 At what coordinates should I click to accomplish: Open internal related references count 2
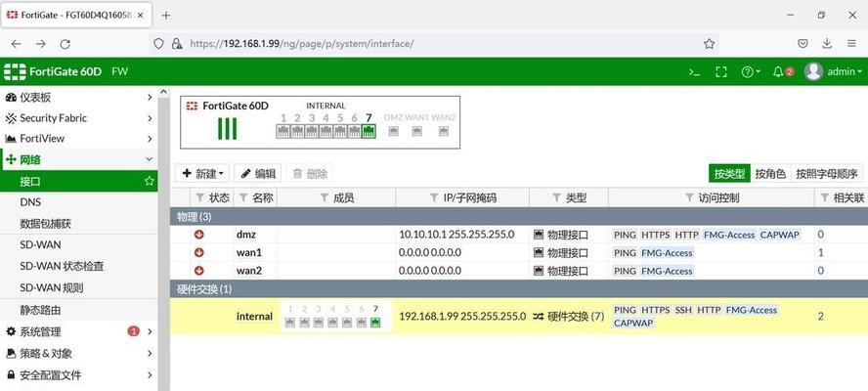pyautogui.click(x=821, y=317)
